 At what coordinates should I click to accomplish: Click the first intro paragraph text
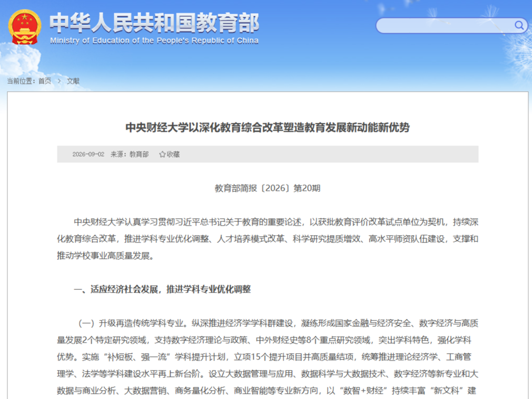coord(268,239)
